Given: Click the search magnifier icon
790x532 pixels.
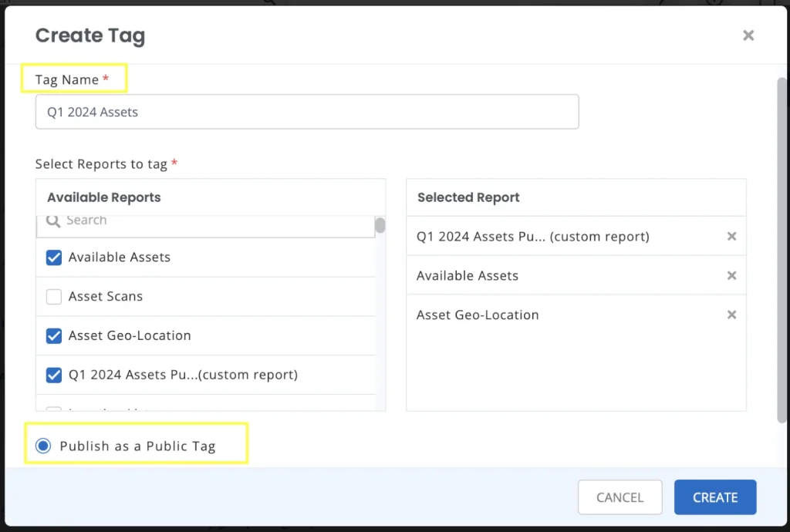Looking at the screenshot, I should coord(53,221).
